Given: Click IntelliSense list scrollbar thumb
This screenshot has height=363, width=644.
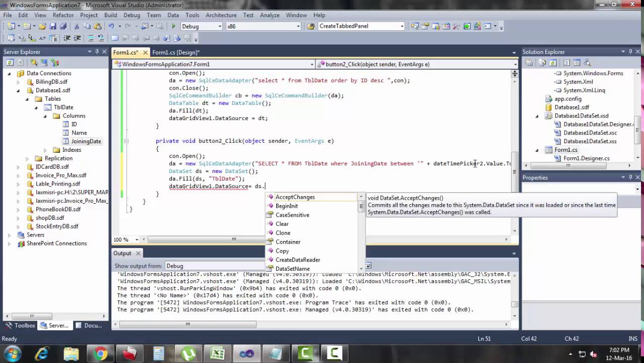Looking at the screenshot, I should [x=361, y=206].
